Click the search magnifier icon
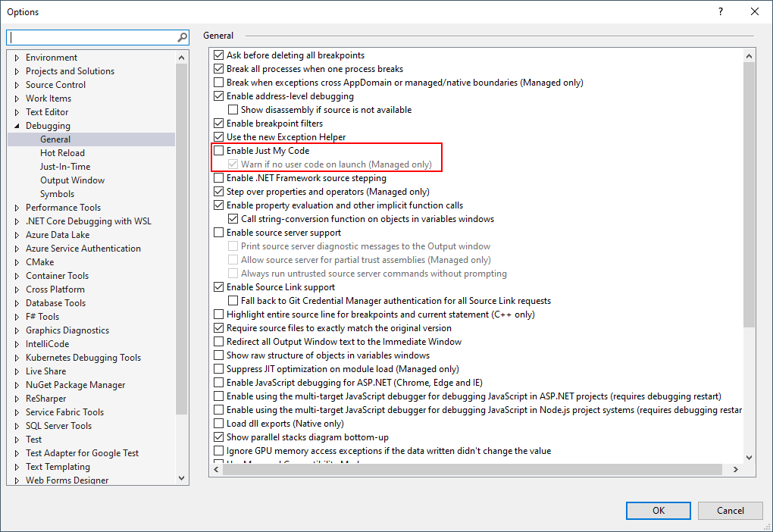The width and height of the screenshot is (773, 532). point(182,37)
